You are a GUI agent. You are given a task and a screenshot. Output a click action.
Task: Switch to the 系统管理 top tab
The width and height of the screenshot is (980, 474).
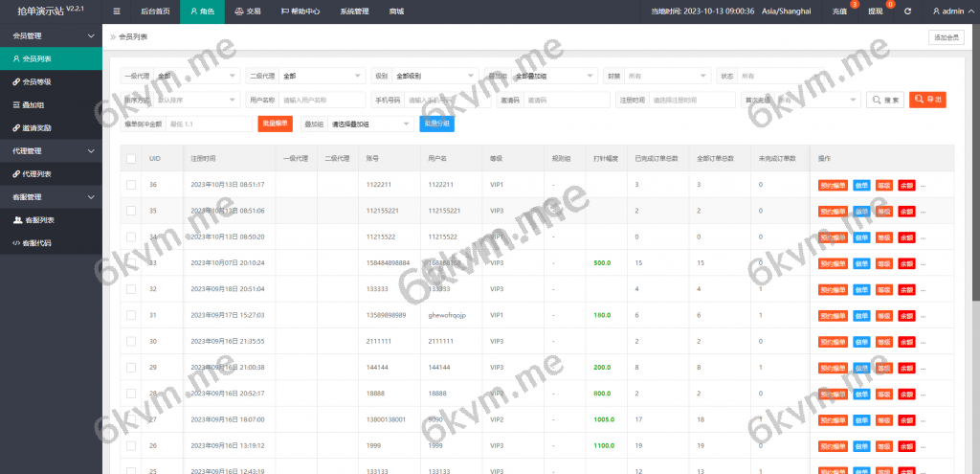354,11
